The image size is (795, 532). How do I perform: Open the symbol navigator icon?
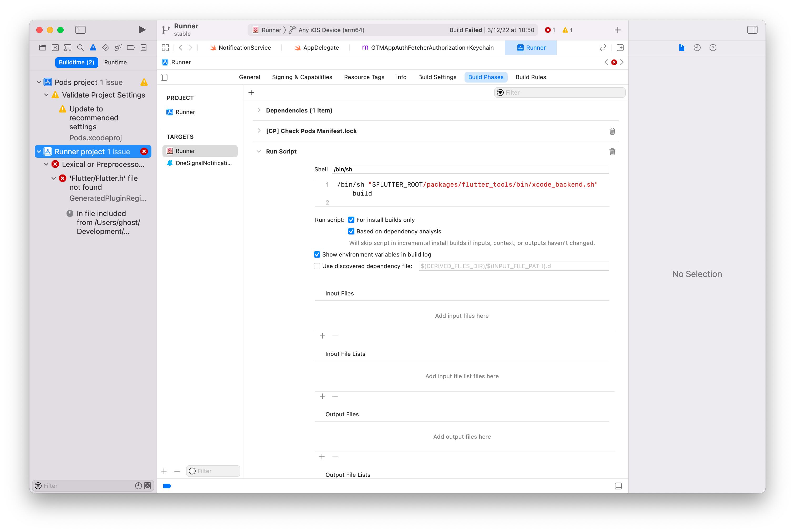pos(68,48)
